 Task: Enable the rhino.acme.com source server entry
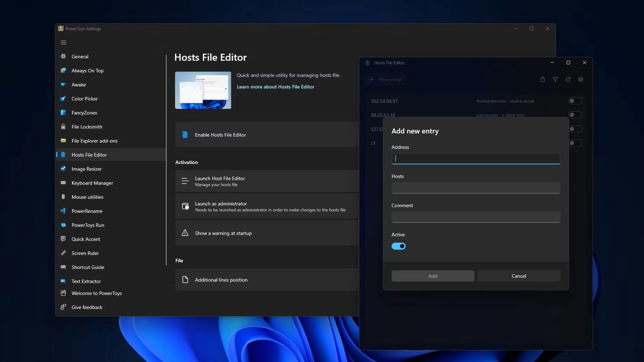[x=576, y=101]
